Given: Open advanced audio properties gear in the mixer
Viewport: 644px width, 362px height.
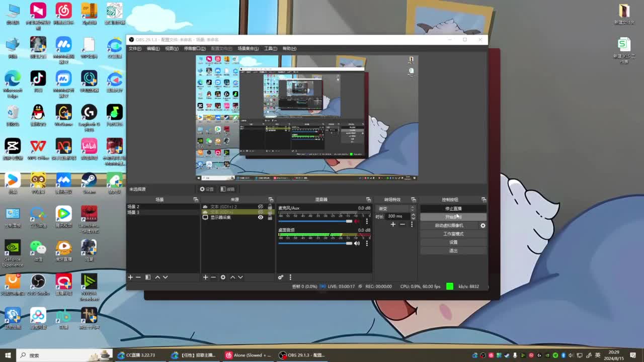Looking at the screenshot, I should 281,277.
